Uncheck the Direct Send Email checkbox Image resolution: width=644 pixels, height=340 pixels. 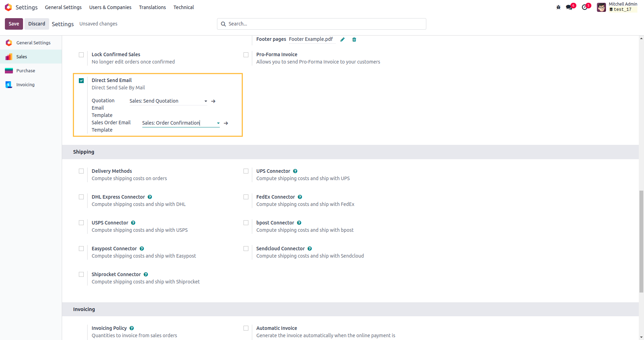(x=81, y=81)
